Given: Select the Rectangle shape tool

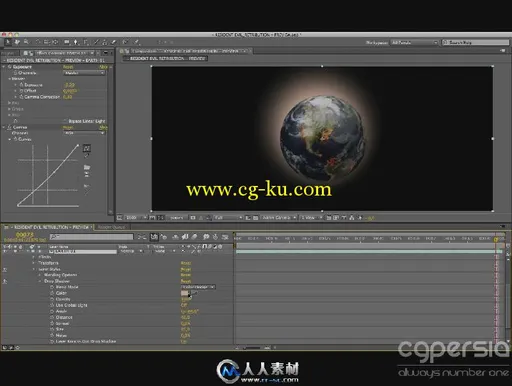Looking at the screenshot, I should pyautogui.click(x=67, y=42).
